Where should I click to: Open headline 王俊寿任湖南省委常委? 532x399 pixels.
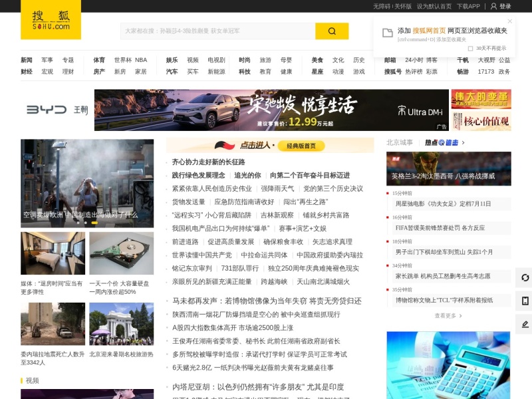pyautogui.click(x=256, y=341)
